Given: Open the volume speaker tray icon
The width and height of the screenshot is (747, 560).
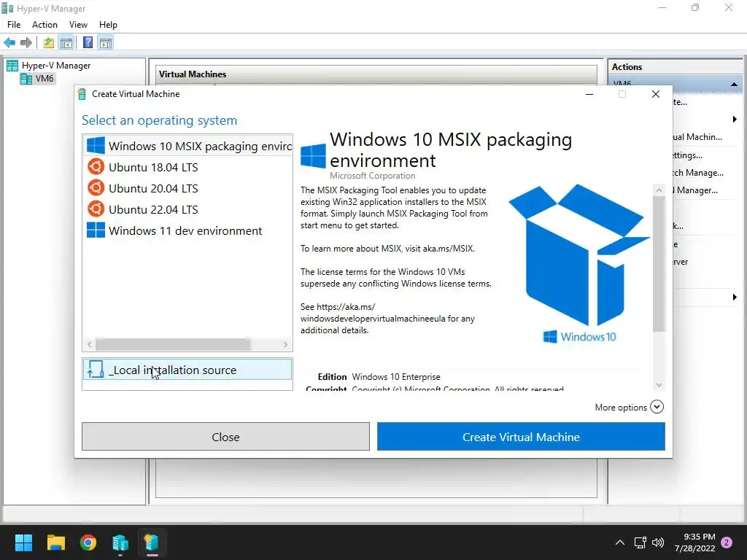Looking at the screenshot, I should click(x=658, y=542).
